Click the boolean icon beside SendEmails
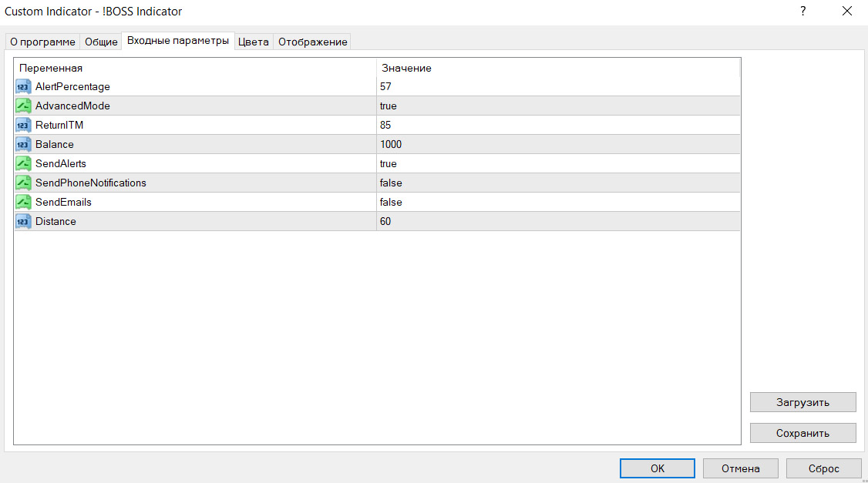This screenshot has width=868, height=483. pyautogui.click(x=23, y=202)
